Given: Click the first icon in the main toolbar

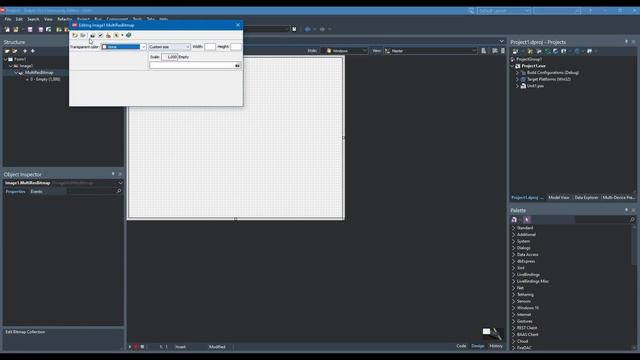Looking at the screenshot, I should pos(7,29).
